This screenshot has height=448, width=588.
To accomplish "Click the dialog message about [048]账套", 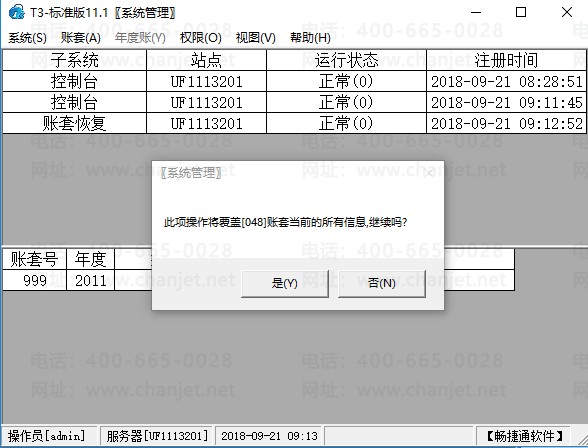I will [285, 222].
